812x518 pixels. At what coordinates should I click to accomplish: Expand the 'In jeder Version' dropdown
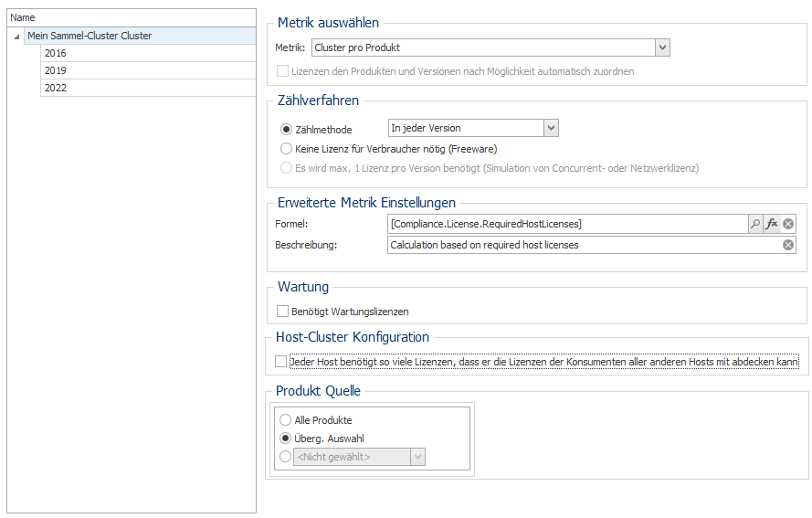(x=551, y=128)
